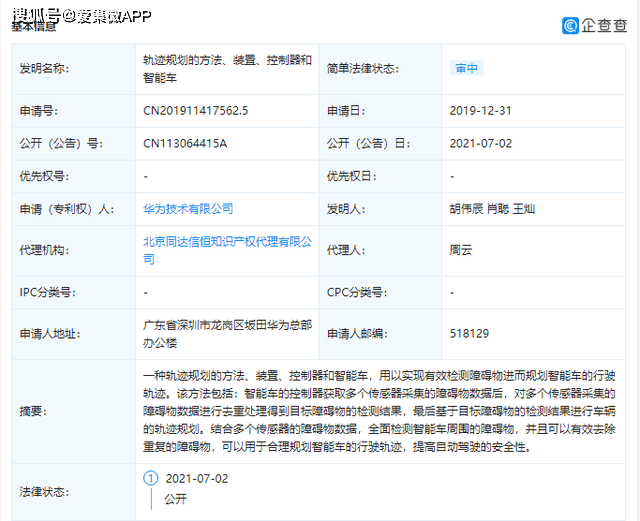Click the 发明名称 label cell
The width and height of the screenshot is (640, 521).
[x=73, y=69]
